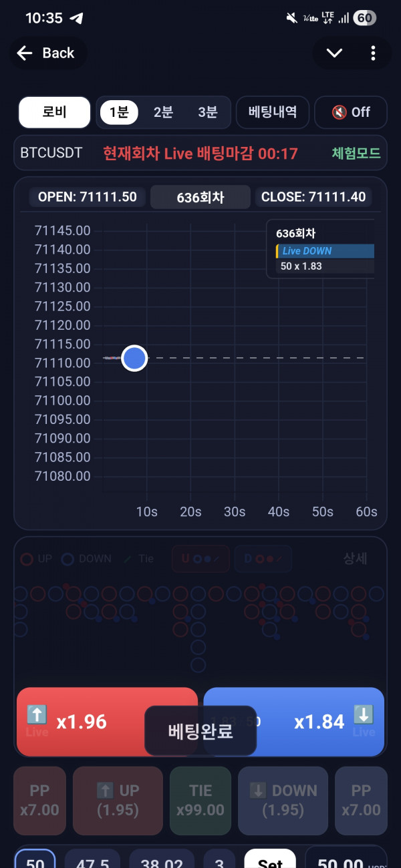Expand 상세 details for the roadmap
Screen dimensions: 401x868
pyautogui.click(x=355, y=559)
